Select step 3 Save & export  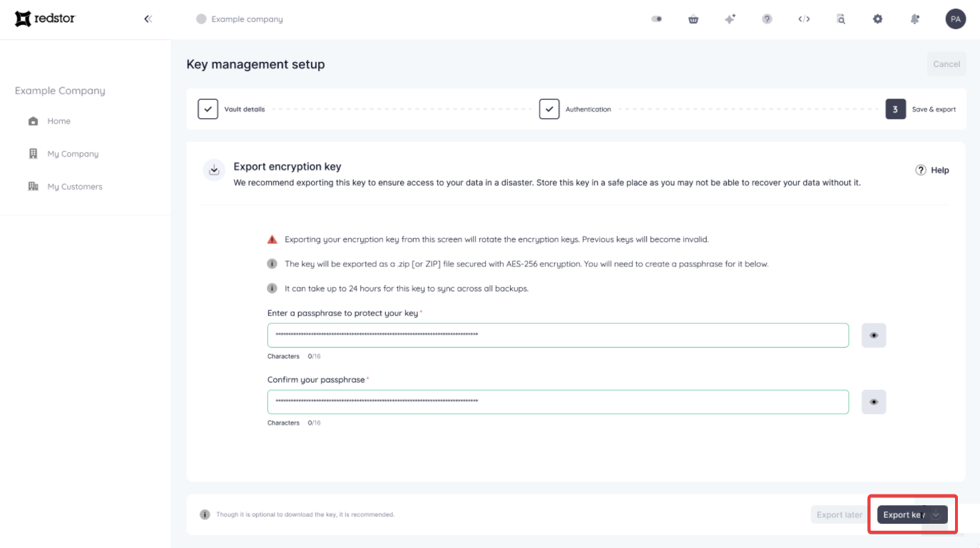(x=896, y=109)
